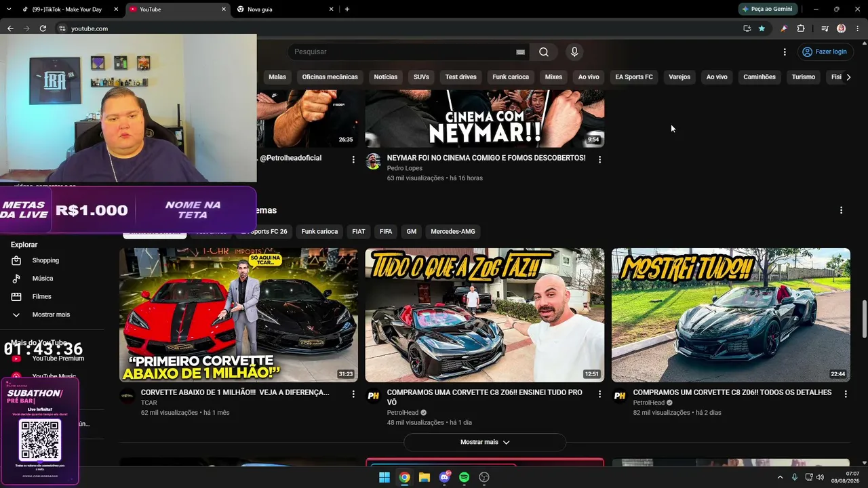Screen dimensions: 868x488
Task: Open options menu for the TCAR Corvette video
Action: 353,394
